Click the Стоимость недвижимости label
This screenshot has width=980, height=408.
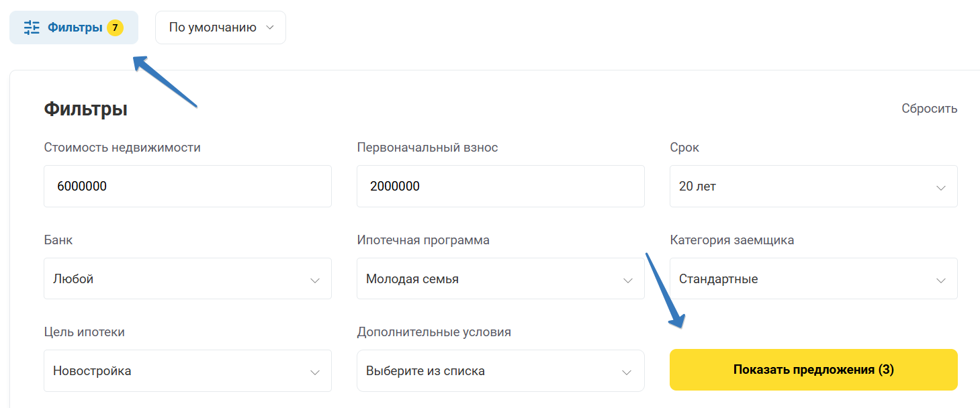(x=122, y=148)
